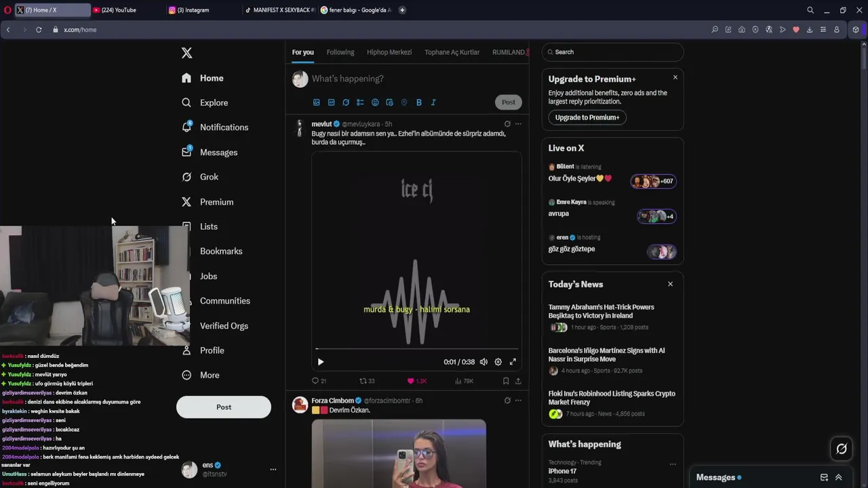
Task: Open Grok from the sidebar
Action: [x=200, y=177]
